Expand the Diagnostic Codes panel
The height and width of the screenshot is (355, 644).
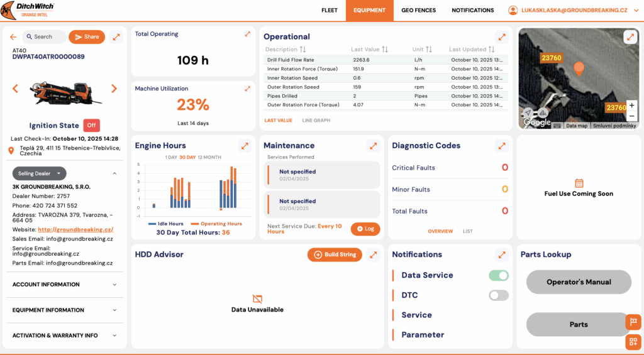click(501, 146)
